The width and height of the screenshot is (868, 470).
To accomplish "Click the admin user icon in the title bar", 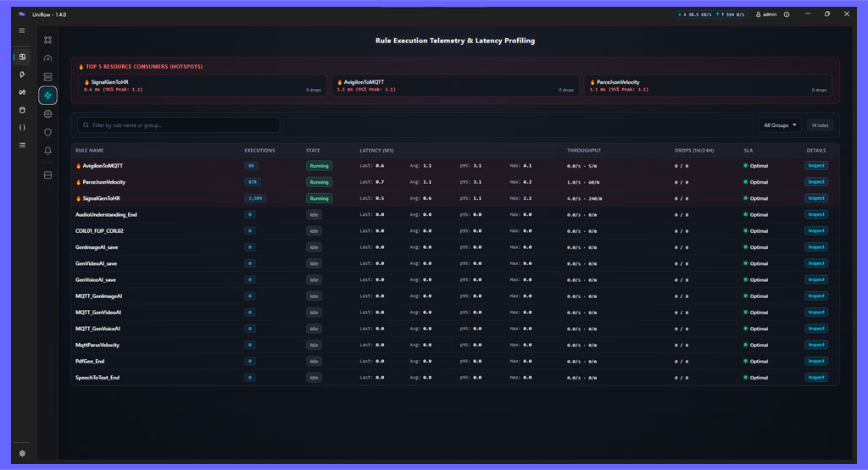I will pos(759,14).
